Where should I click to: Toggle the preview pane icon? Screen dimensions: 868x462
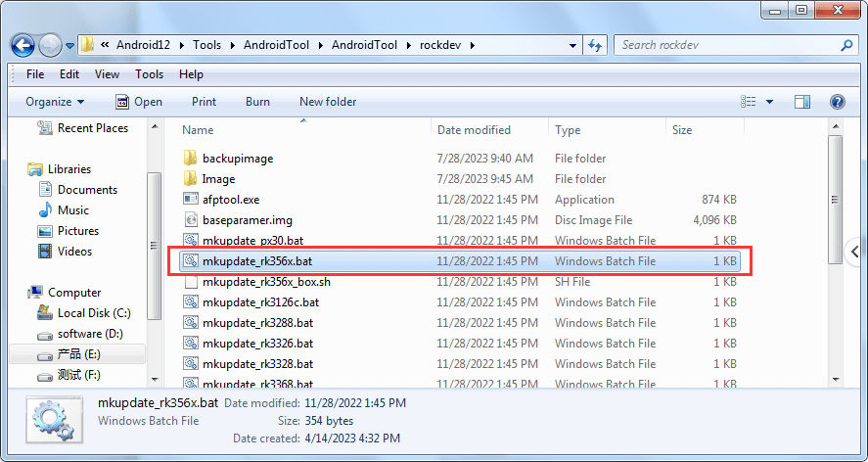pos(802,102)
